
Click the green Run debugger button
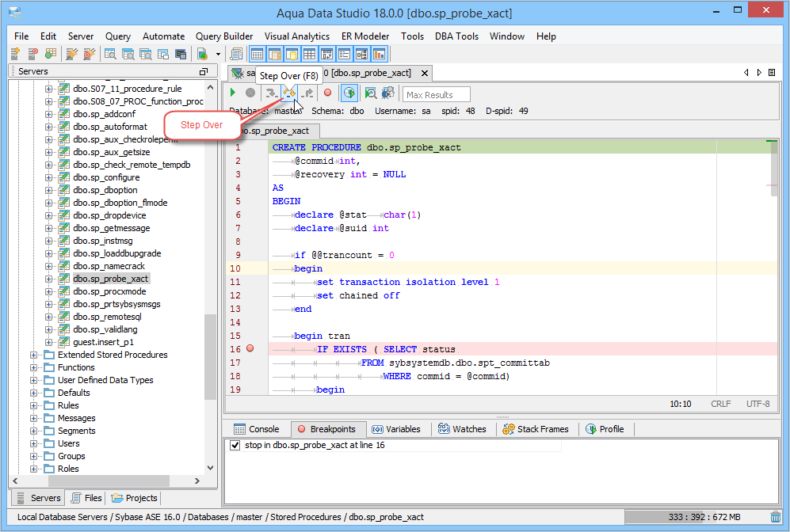(x=234, y=93)
